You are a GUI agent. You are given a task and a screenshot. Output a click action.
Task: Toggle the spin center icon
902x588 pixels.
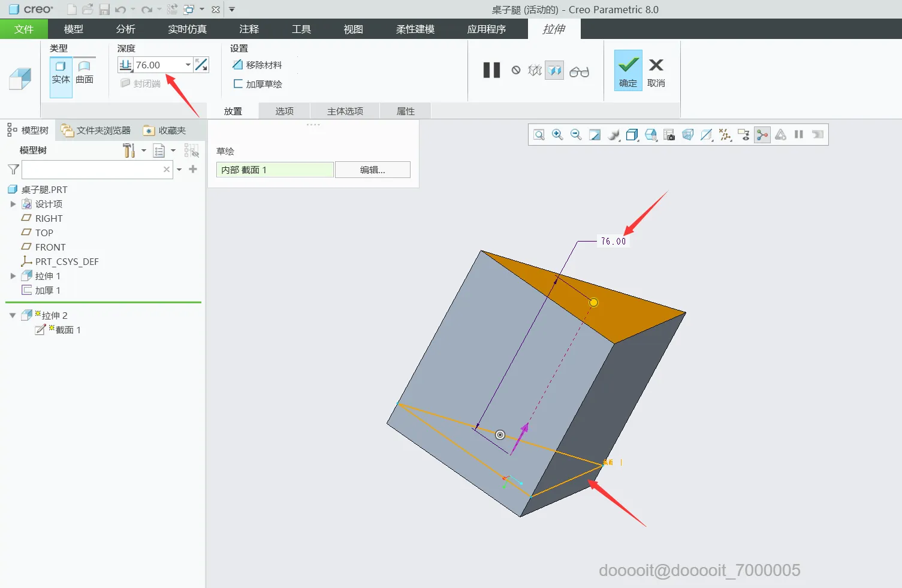(x=762, y=135)
